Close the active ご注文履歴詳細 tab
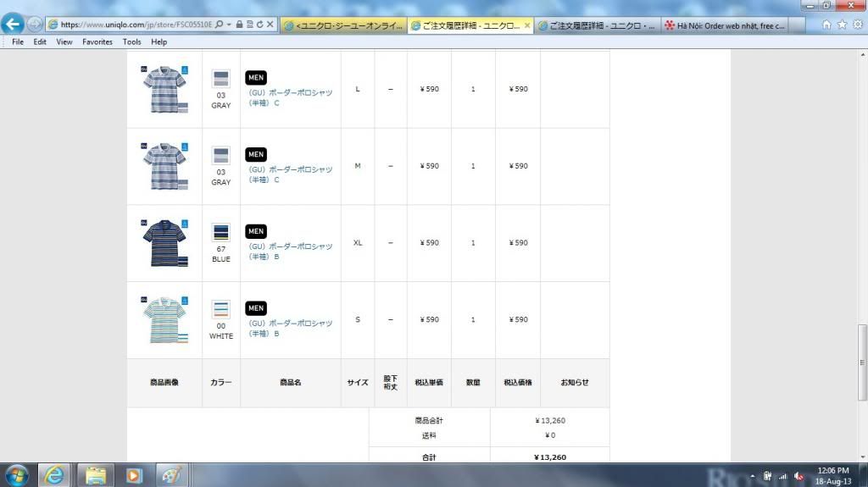The width and height of the screenshot is (868, 487). [527, 25]
